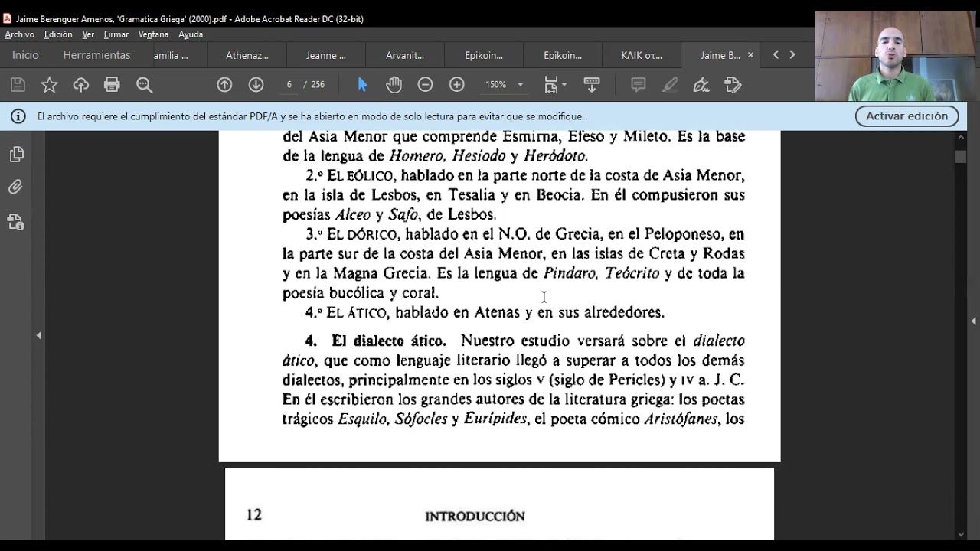Switch to the Jeanne ... tab
Viewport: 980px width, 551px height.
point(326,55)
